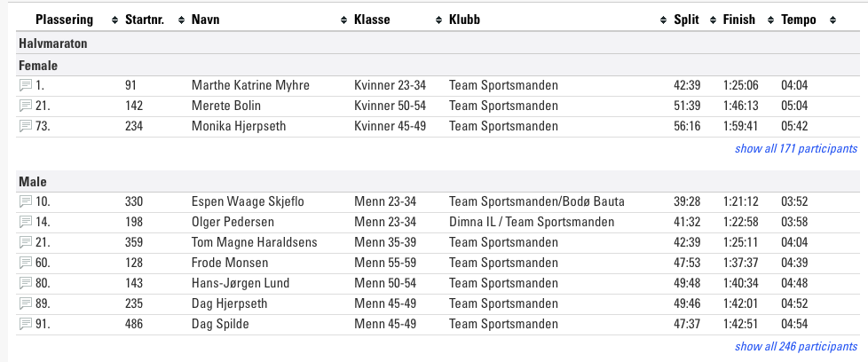
Task: Sort by Tempo column arrows
Action: coord(832,20)
